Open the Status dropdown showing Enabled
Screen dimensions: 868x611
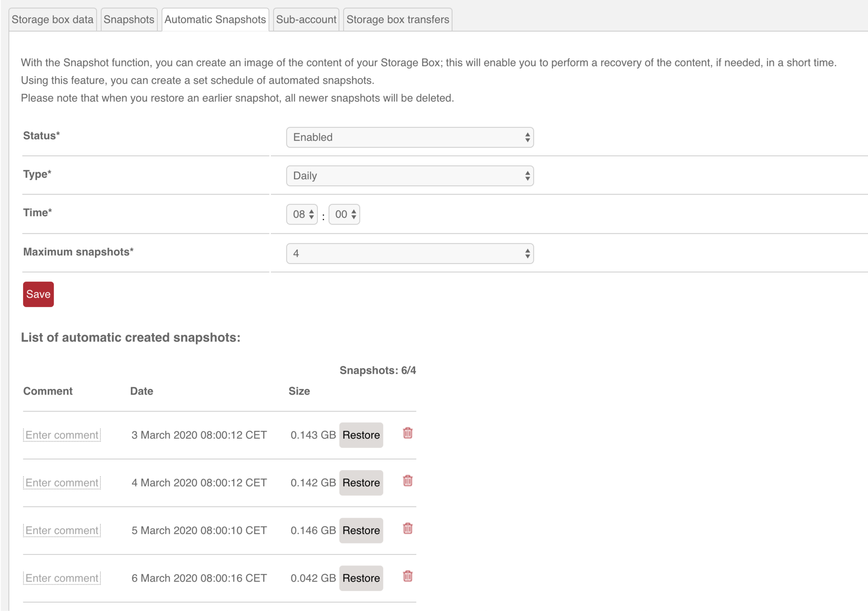click(409, 137)
